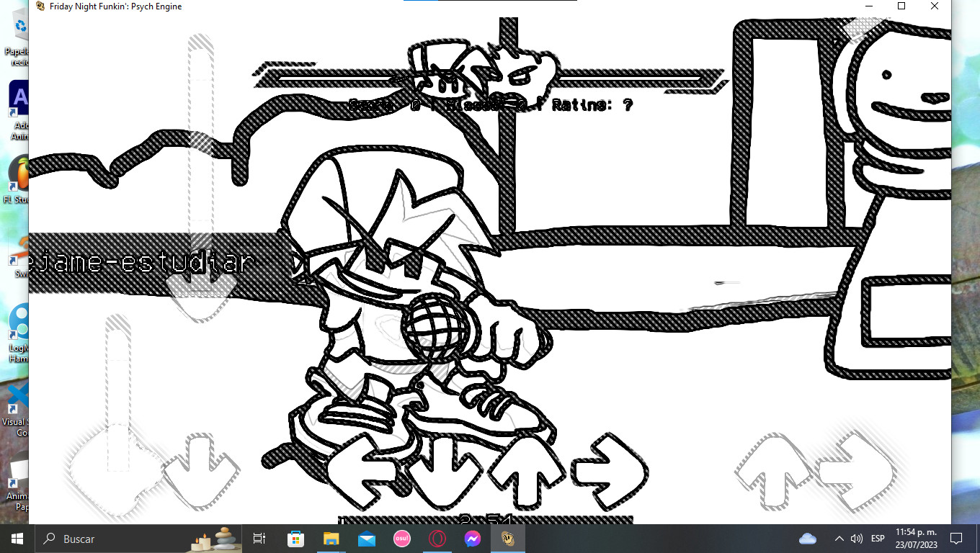Select the Friday Night Funkin' taskbar button
The height and width of the screenshot is (553, 980).
[x=508, y=539]
